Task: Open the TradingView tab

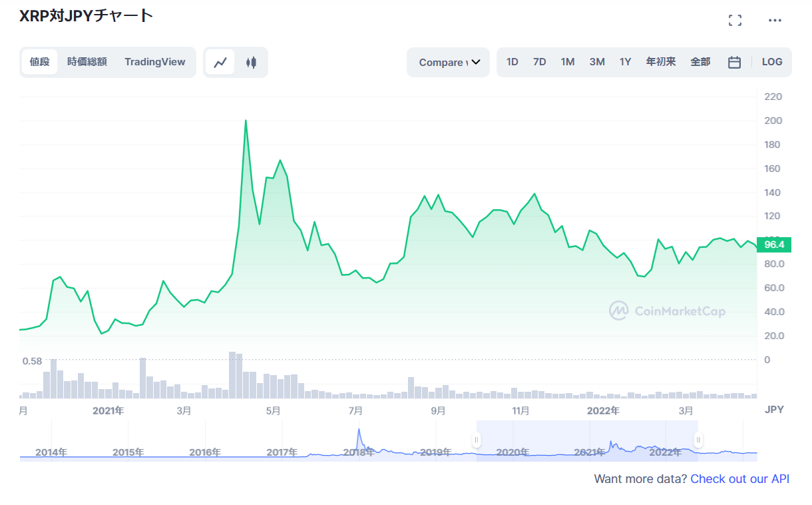Action: (154, 61)
